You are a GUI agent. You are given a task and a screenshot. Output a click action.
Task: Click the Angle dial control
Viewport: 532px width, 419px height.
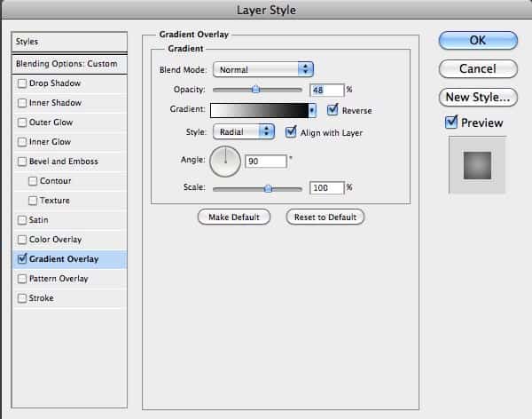coord(225,161)
